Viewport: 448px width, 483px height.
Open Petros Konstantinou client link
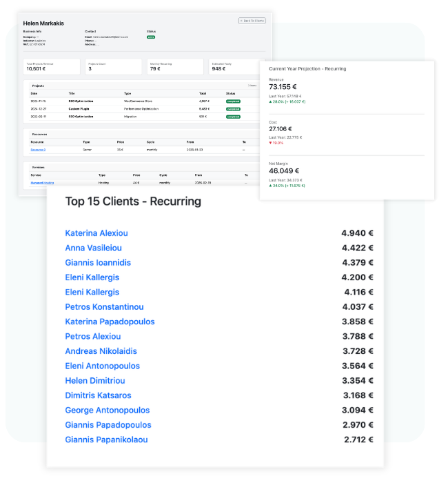pos(104,307)
